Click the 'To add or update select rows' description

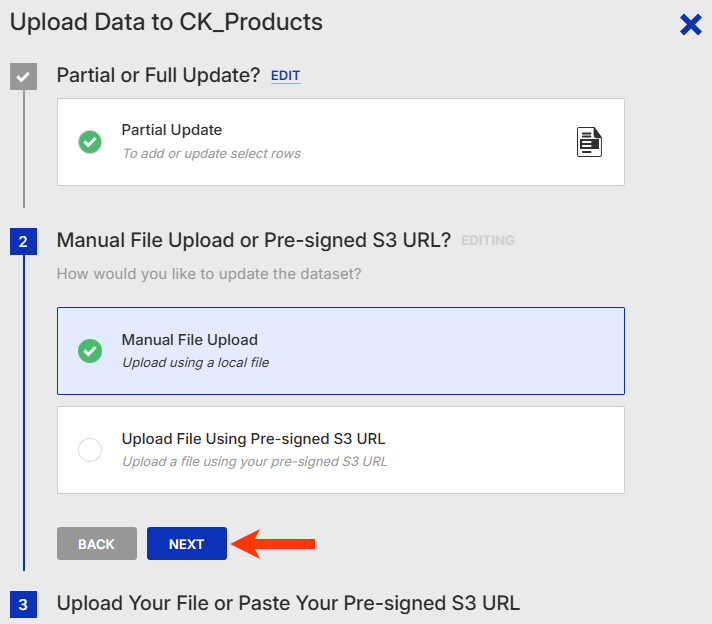pos(211,154)
